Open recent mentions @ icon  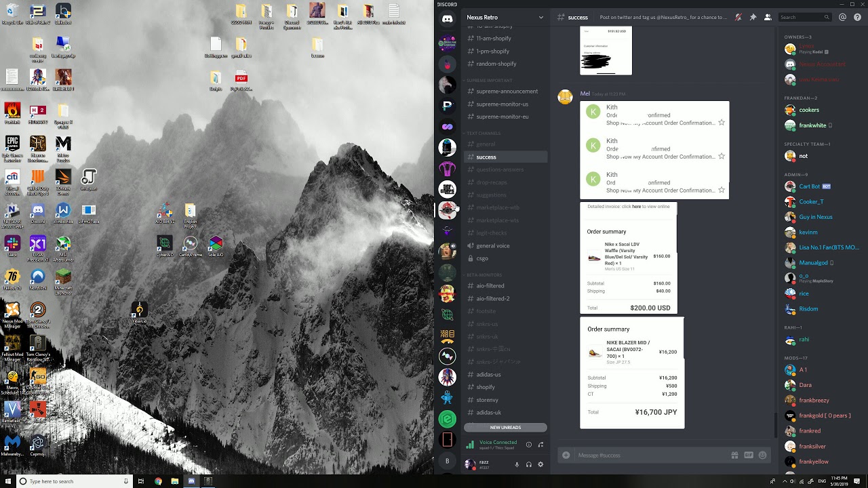(x=843, y=17)
